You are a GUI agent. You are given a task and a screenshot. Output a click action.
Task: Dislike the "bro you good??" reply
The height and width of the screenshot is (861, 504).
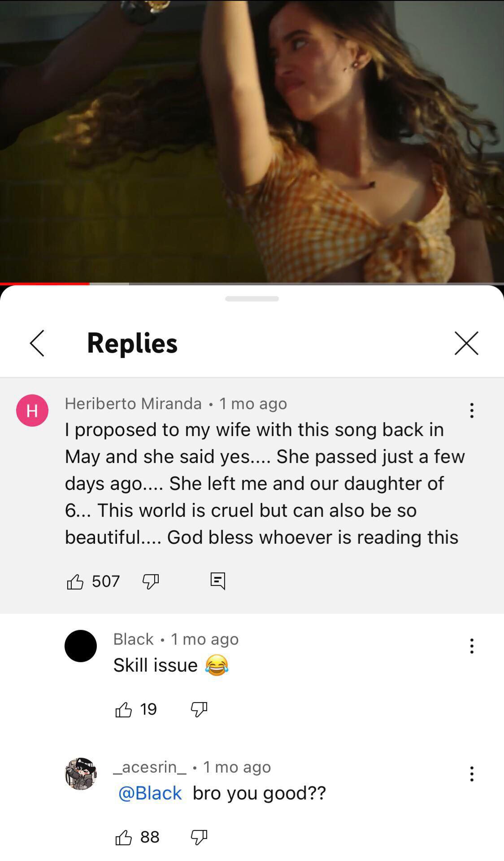pos(199,837)
